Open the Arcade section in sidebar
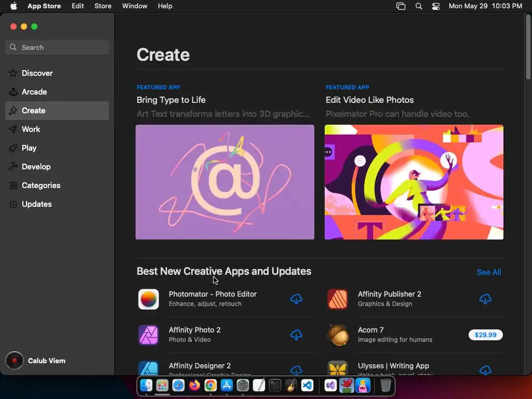Image resolution: width=532 pixels, height=399 pixels. point(57,91)
